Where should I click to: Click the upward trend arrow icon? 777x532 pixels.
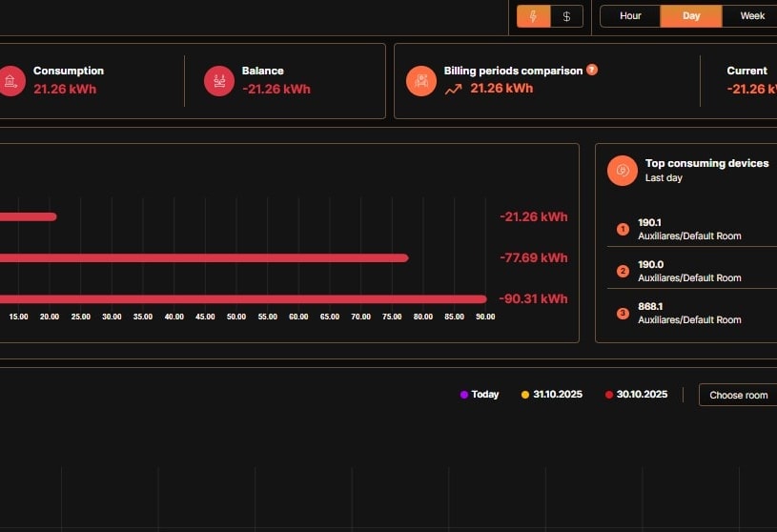[x=453, y=90]
